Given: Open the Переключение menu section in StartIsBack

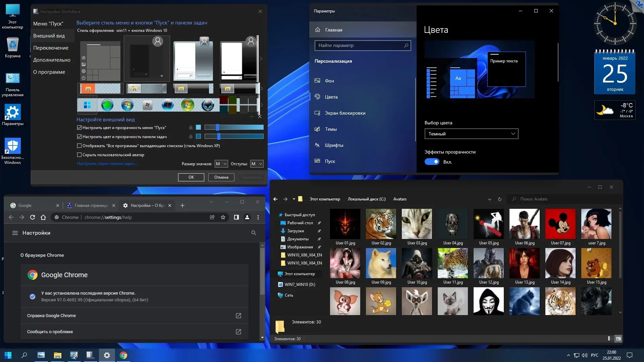Looking at the screenshot, I should coord(51,48).
